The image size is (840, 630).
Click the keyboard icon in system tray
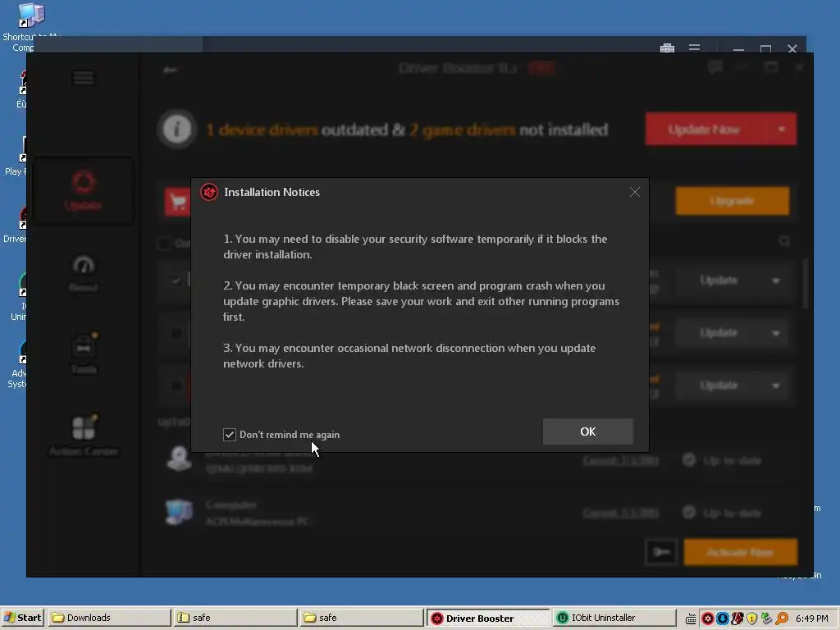pos(691,619)
